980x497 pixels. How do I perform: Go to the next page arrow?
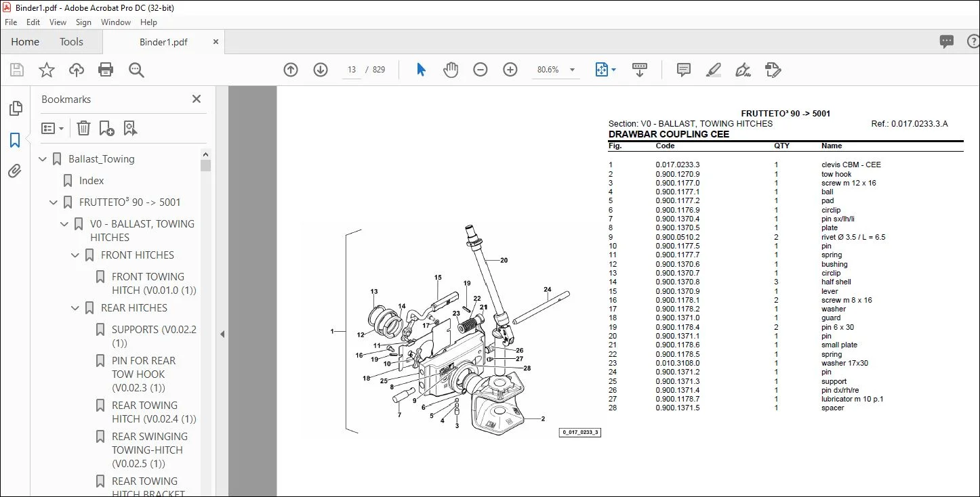pyautogui.click(x=321, y=70)
